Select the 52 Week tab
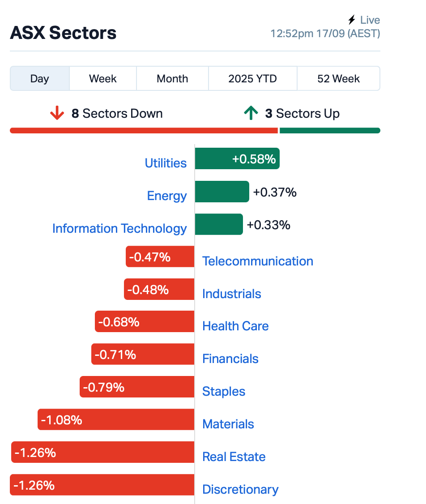The image size is (426, 504). [x=338, y=79]
